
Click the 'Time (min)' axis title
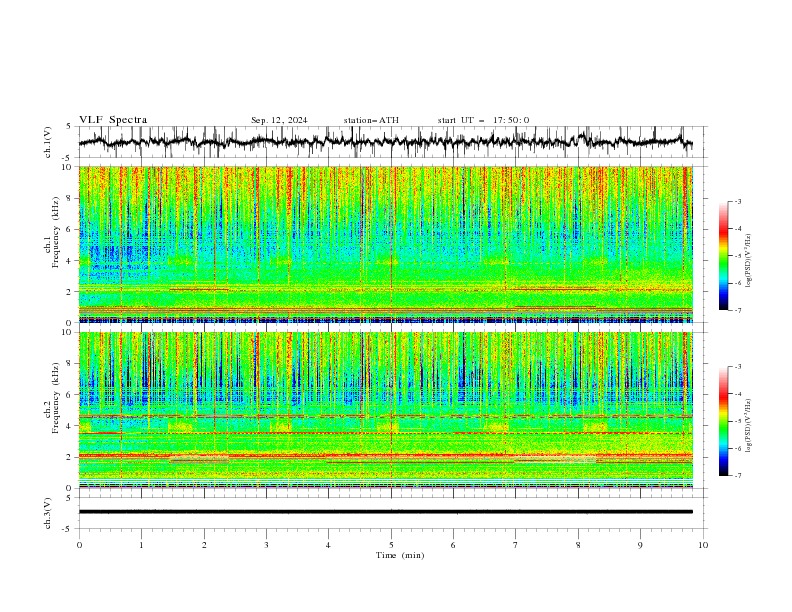click(400, 555)
